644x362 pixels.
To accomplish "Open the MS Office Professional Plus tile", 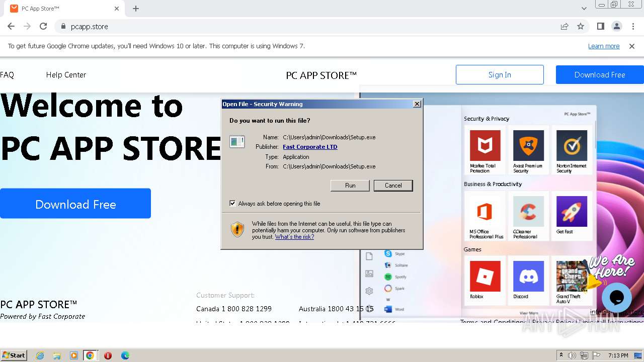I will [x=485, y=215].
